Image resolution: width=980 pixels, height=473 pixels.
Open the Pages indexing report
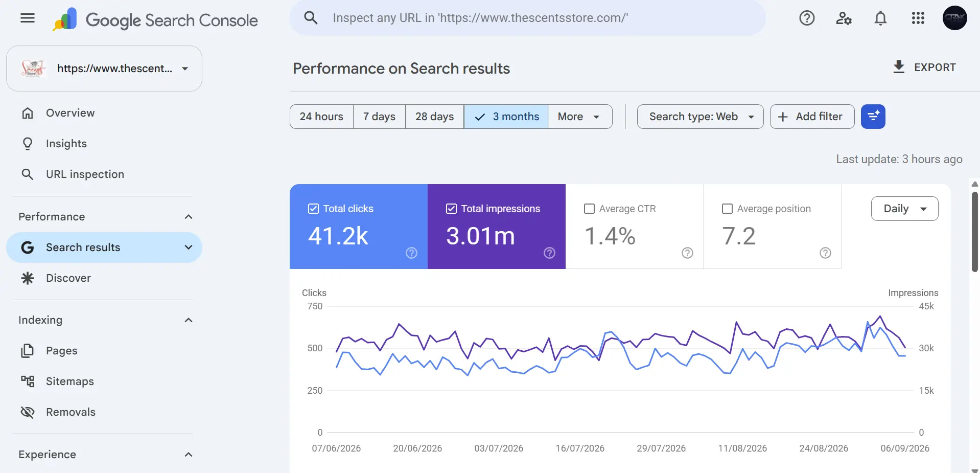tap(104, 351)
